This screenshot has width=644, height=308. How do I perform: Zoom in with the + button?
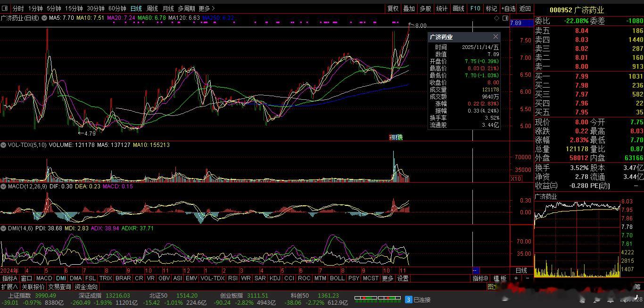point(516,278)
